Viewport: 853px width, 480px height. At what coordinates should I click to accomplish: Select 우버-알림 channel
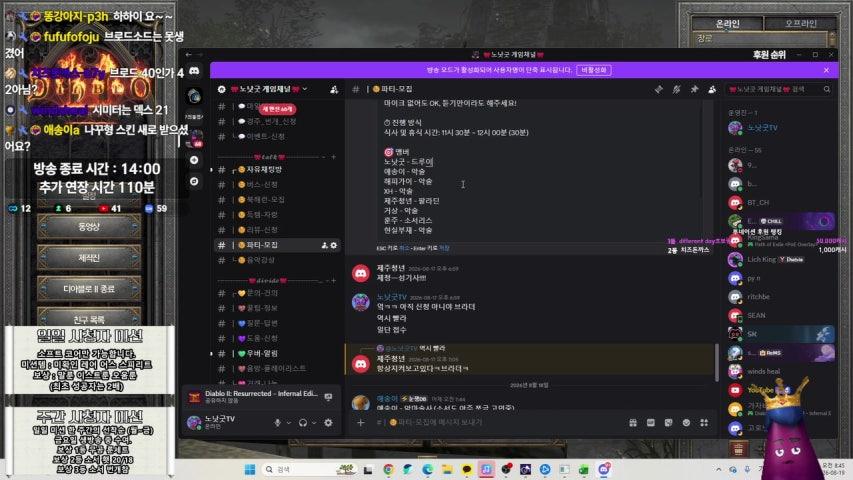[278, 353]
